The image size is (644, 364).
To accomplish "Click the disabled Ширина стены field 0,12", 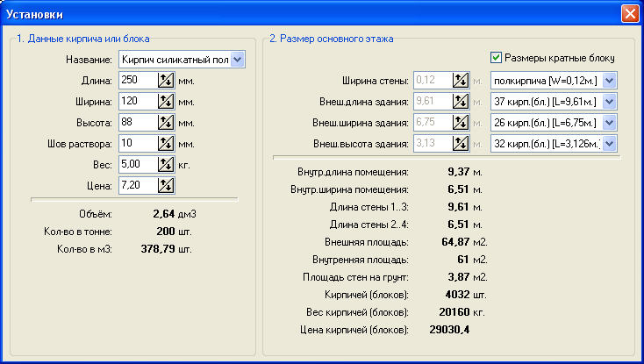I will pyautogui.click(x=433, y=80).
